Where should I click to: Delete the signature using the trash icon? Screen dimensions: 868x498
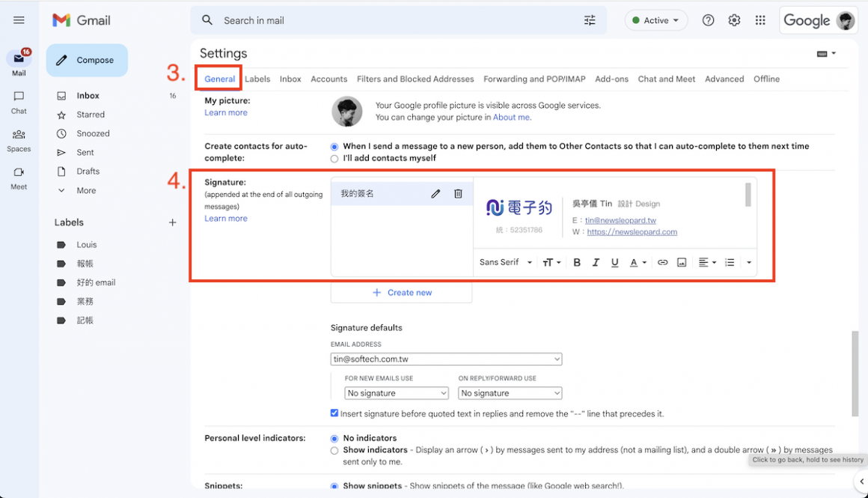coord(458,193)
